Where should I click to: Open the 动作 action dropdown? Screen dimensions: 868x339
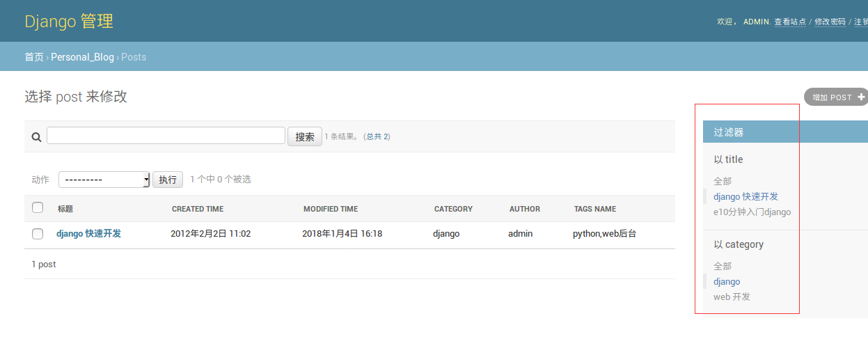[x=104, y=180]
